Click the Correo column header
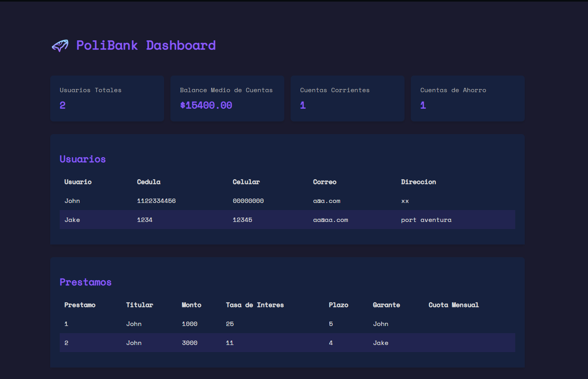 click(x=324, y=182)
